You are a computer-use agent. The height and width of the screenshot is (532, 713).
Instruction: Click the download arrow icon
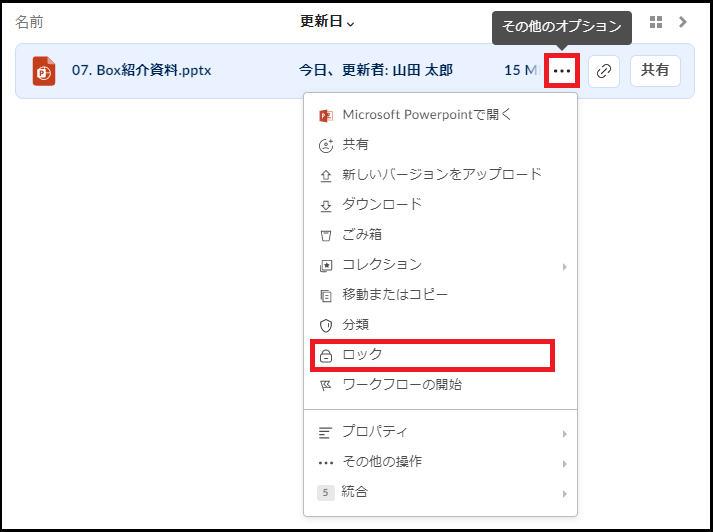click(326, 206)
